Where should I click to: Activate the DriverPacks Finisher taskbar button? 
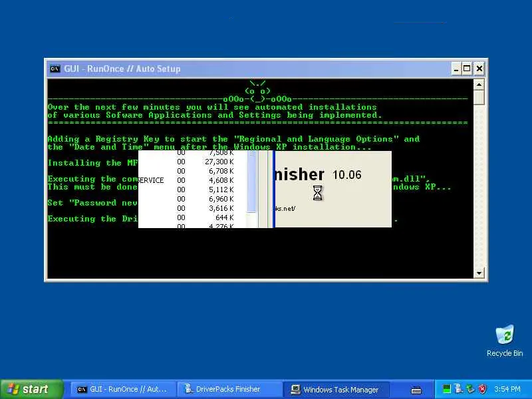click(x=229, y=390)
